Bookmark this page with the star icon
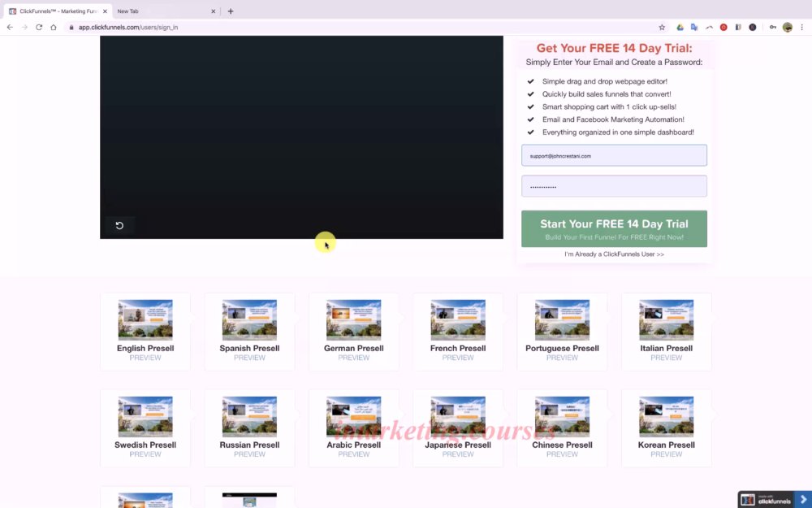 coord(662,27)
